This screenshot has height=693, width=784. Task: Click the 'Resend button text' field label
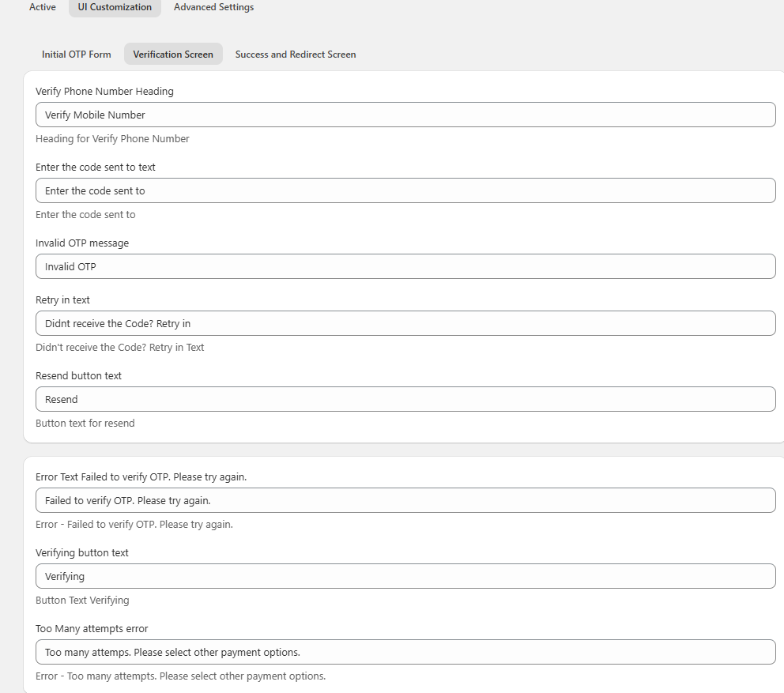(x=78, y=375)
